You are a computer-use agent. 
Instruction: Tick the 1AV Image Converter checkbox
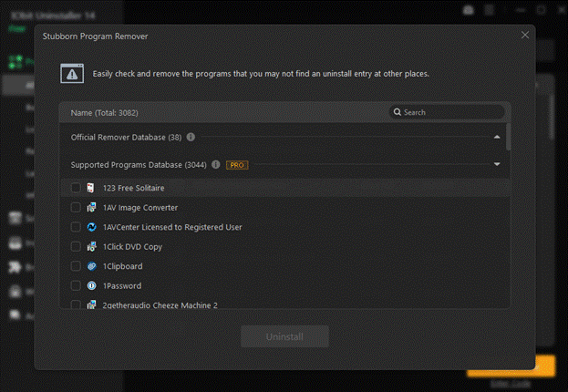pos(76,207)
